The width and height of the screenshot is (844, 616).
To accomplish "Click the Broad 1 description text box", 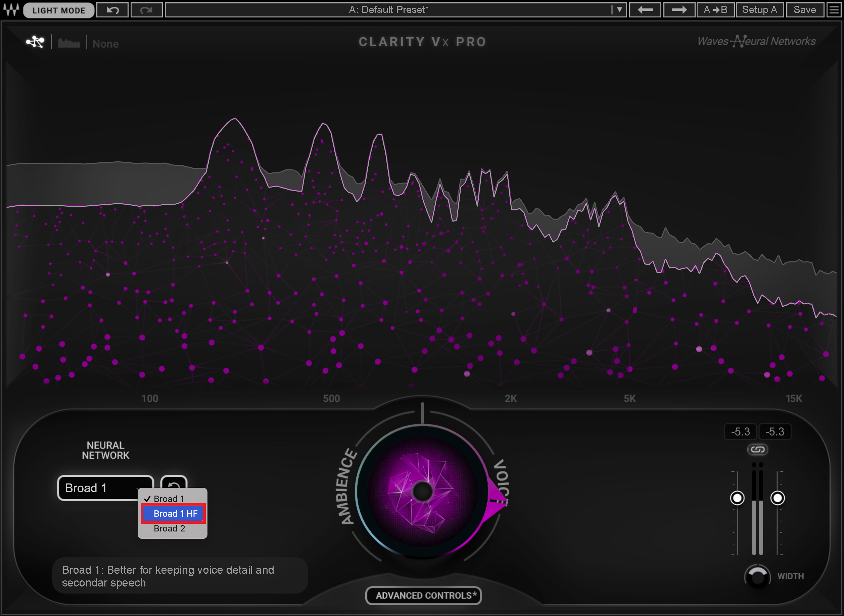I will (180, 576).
